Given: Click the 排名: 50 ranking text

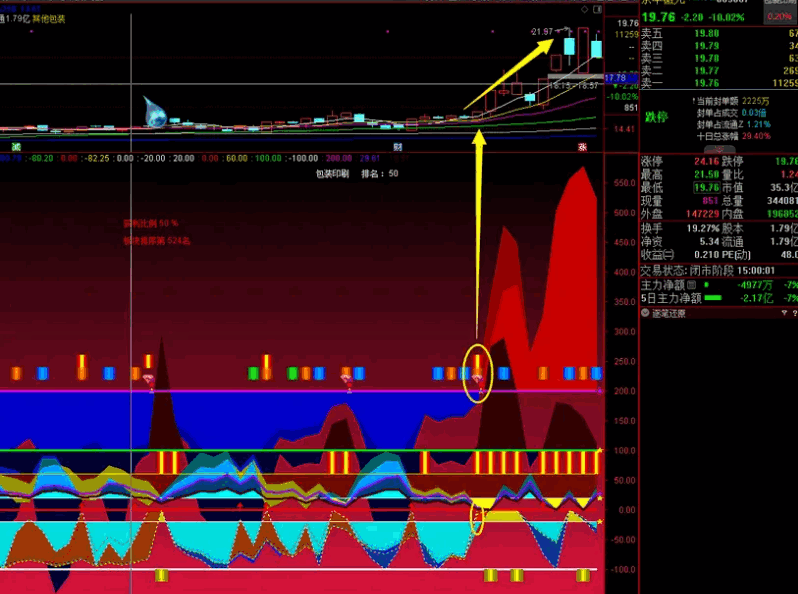Looking at the screenshot, I should click(x=380, y=174).
